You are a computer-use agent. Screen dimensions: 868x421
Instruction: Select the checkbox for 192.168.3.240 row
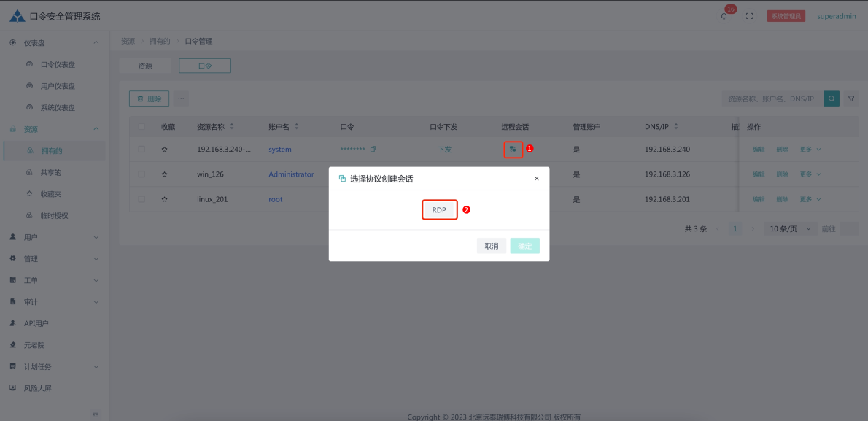[142, 150]
